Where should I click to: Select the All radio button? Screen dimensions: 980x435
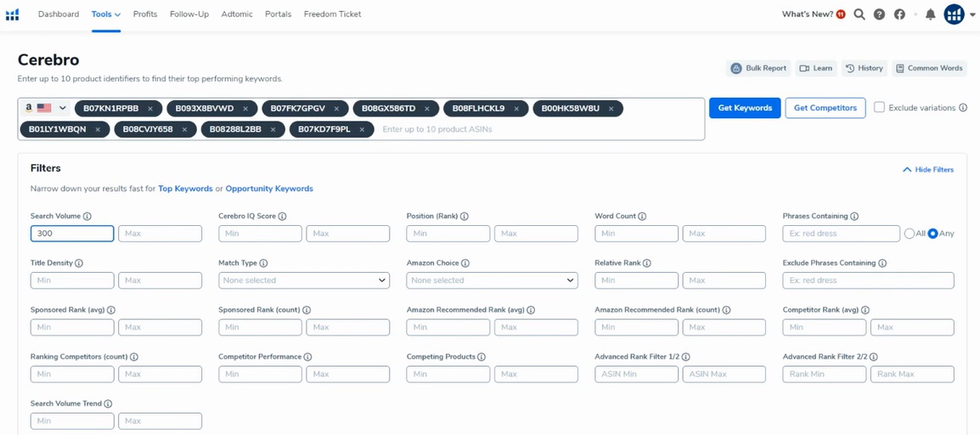[x=910, y=233]
